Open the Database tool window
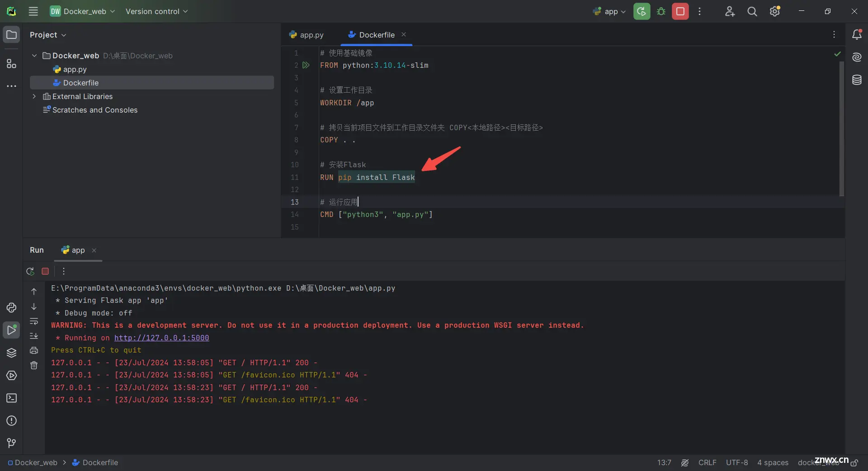This screenshot has width=868, height=471. pyautogui.click(x=857, y=80)
